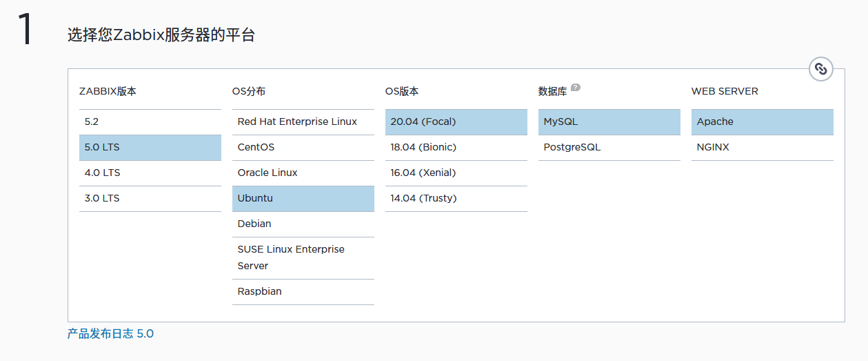Choose Red Hat Enterprise Linux distribution
The height and width of the screenshot is (361, 868).
tap(303, 121)
